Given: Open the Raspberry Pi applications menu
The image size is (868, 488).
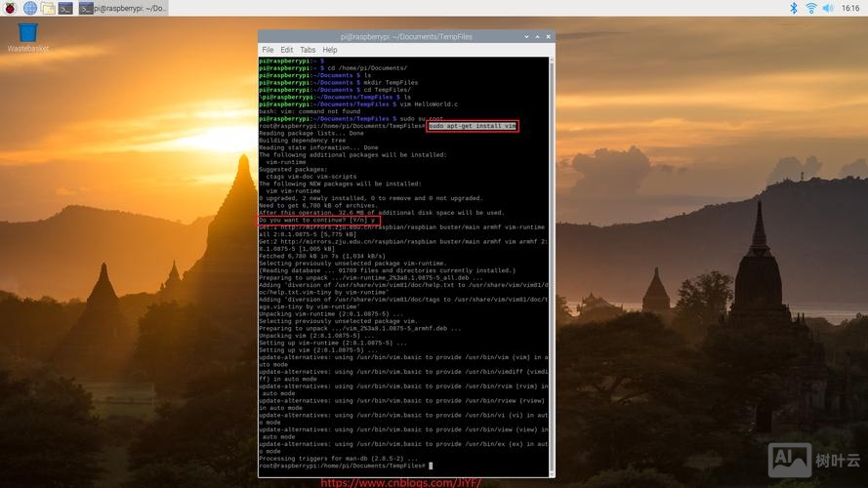Looking at the screenshot, I should 10,8.
